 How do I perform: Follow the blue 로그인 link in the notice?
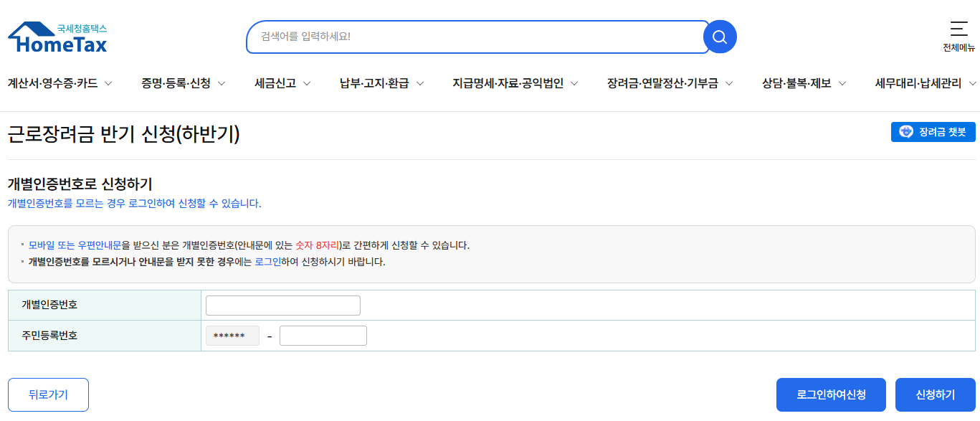(x=268, y=262)
